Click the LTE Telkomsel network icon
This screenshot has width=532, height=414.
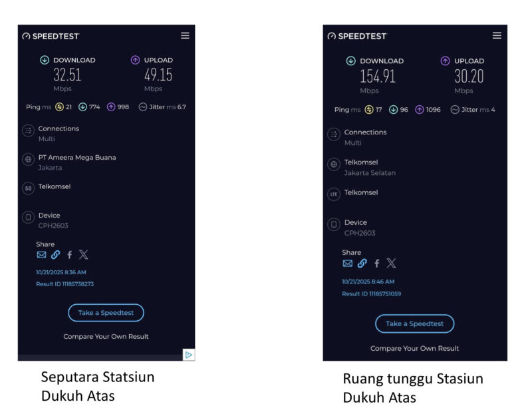(334, 194)
